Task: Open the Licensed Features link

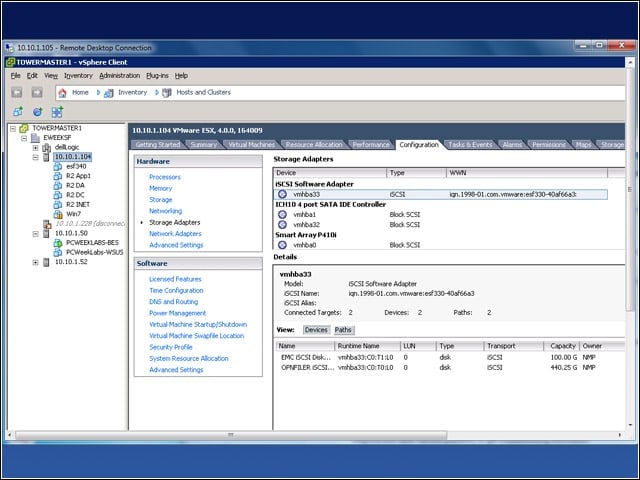Action: (175, 279)
